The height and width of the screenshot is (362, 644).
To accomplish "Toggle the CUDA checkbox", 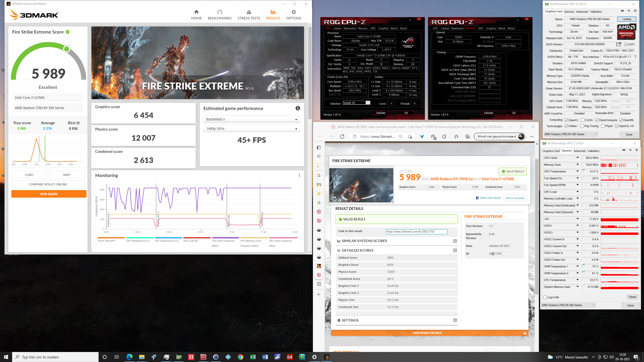I will point(583,120).
